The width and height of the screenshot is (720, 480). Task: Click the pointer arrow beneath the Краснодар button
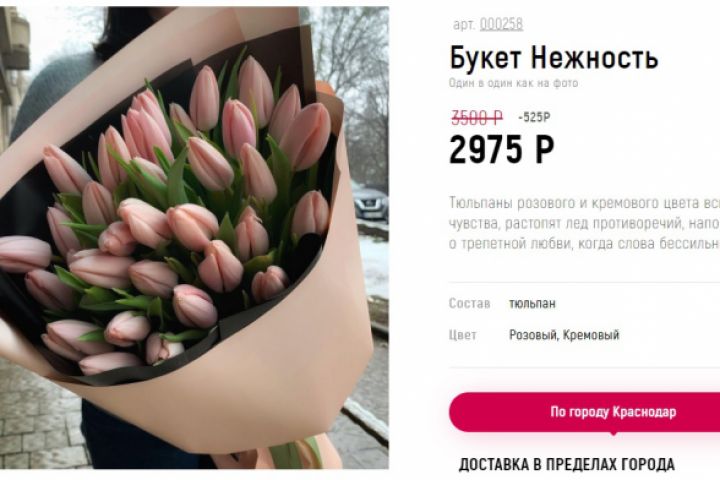pyautogui.click(x=613, y=433)
